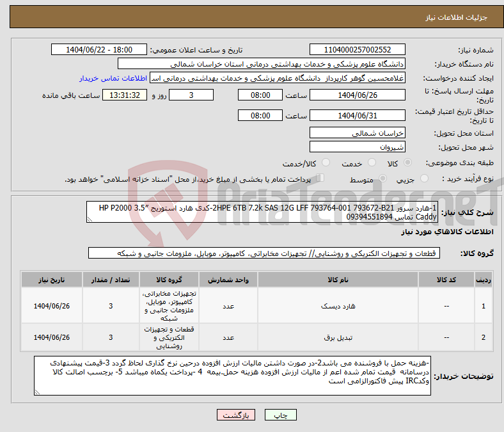Screen dimensions: 504x432
Task: Click the product group cell in هارد دیسک row
Action: coord(169,306)
